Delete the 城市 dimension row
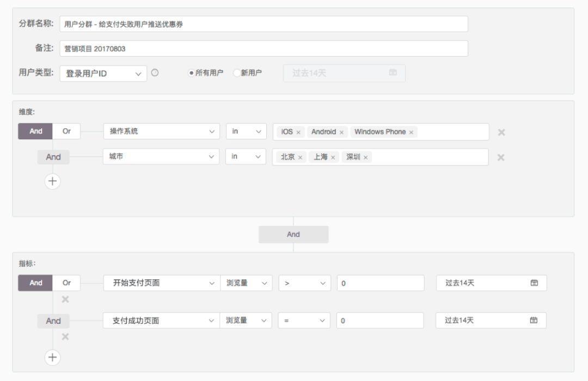 pyautogui.click(x=501, y=157)
